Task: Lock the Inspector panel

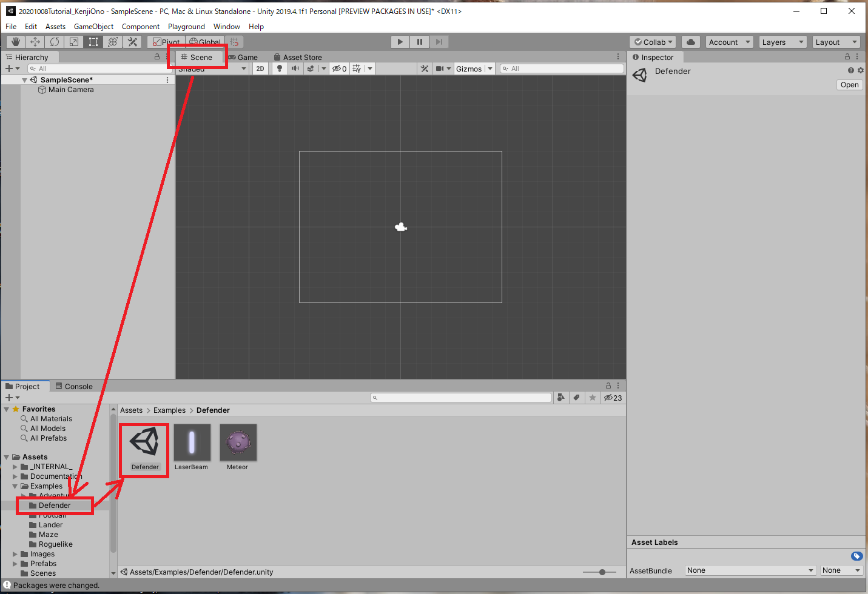Action: pyautogui.click(x=847, y=56)
